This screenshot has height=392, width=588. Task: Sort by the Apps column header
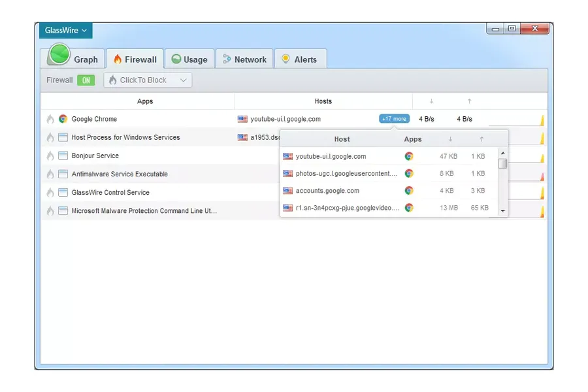click(145, 101)
